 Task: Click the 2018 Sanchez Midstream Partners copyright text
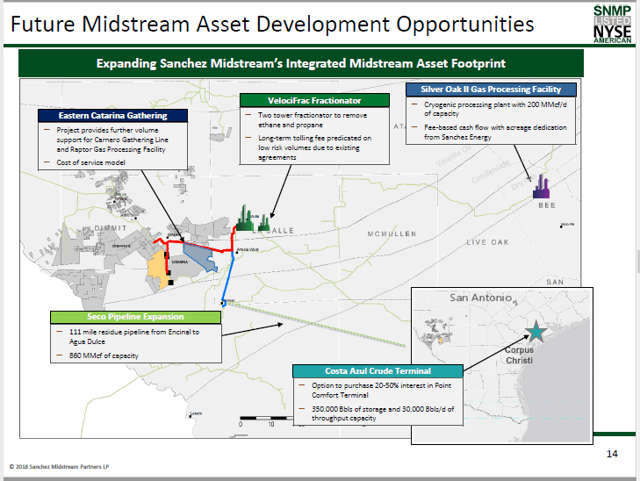[59, 467]
